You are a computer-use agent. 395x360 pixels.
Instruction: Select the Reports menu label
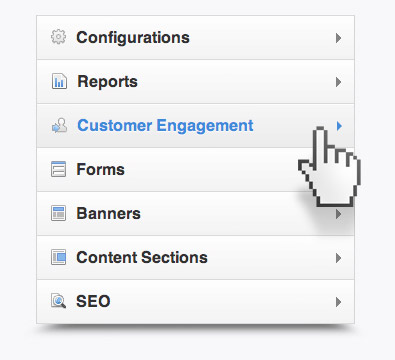click(107, 82)
